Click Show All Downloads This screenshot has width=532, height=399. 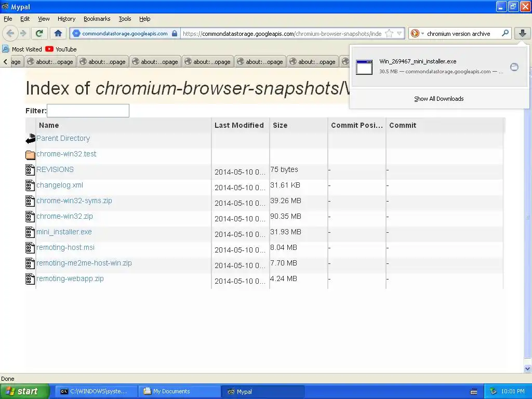click(x=438, y=99)
